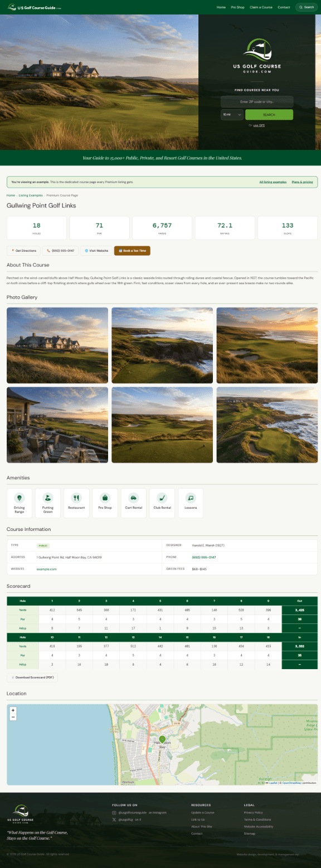Click the Restaurant fork and knife icon
Viewport: 321px width, 868px height.
(76, 498)
